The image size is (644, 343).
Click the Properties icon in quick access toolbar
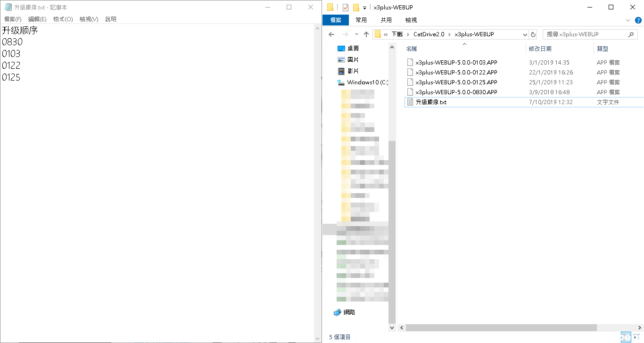click(346, 8)
